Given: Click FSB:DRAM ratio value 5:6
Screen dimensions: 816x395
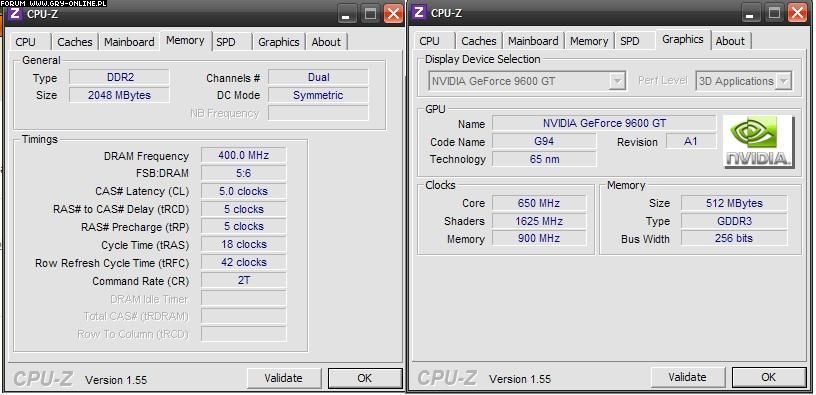Looking at the screenshot, I should [x=244, y=173].
